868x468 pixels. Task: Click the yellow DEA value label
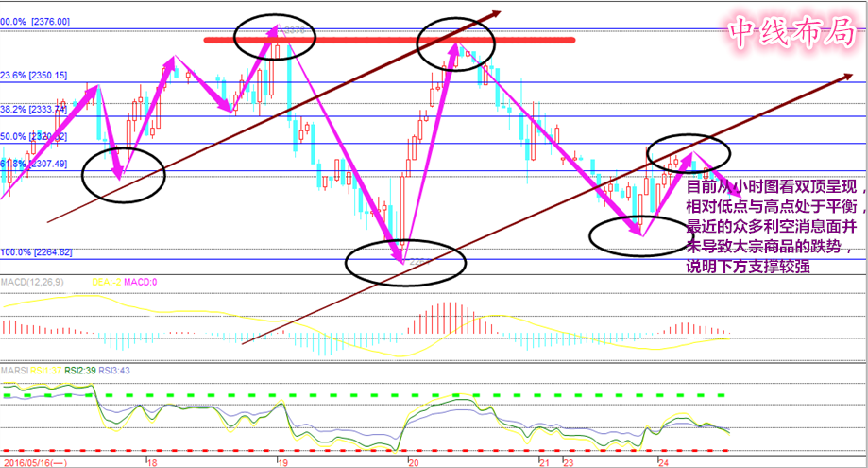[106, 282]
